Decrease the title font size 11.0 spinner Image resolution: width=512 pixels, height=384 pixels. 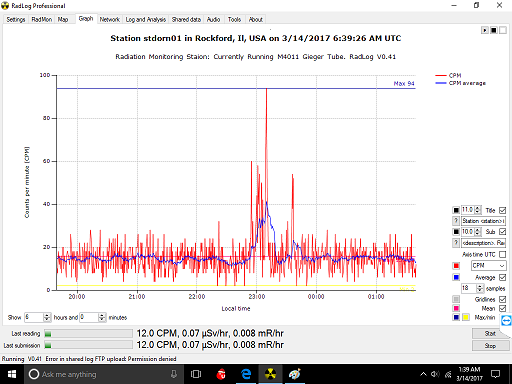point(478,212)
